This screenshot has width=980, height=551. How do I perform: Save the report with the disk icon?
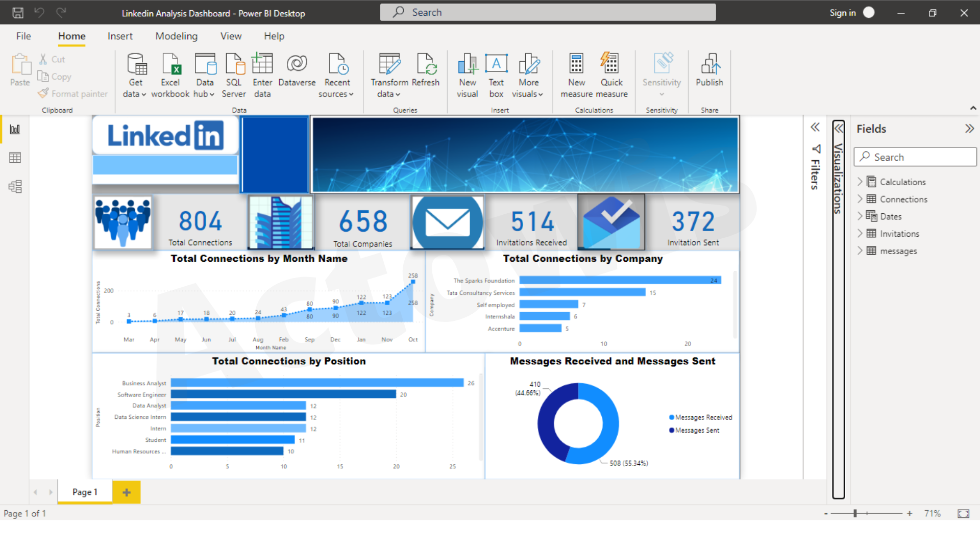tap(18, 13)
